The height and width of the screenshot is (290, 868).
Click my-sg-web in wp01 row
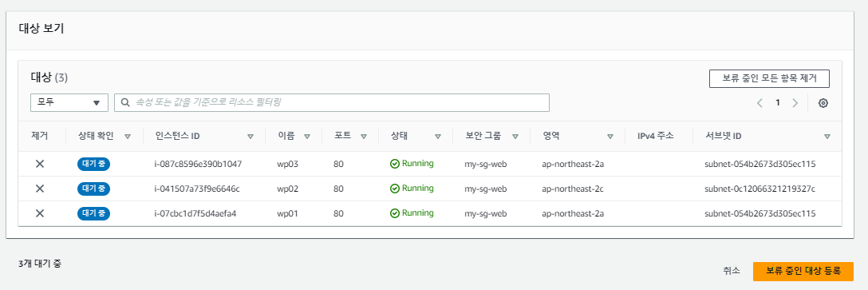pyautogui.click(x=486, y=213)
